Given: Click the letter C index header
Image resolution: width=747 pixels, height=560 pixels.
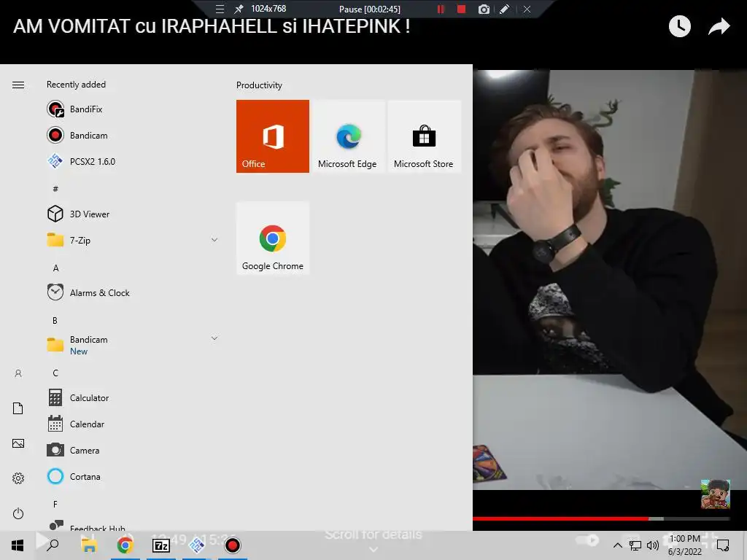Looking at the screenshot, I should [55, 373].
